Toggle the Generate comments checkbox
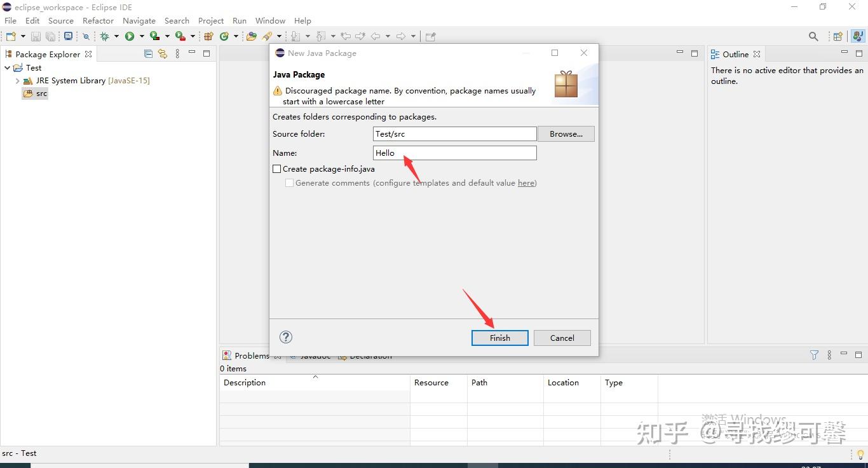This screenshot has width=868, height=468. pos(289,183)
